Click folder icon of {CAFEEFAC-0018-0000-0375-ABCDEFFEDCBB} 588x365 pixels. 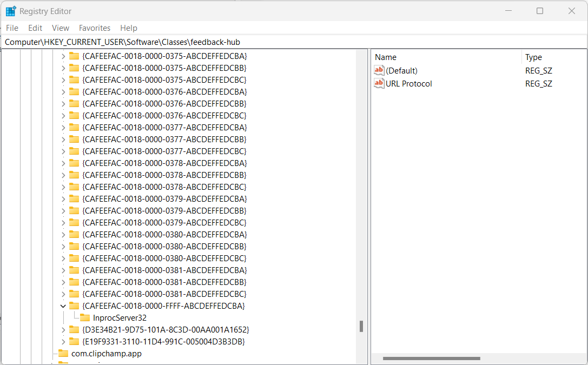[74, 68]
